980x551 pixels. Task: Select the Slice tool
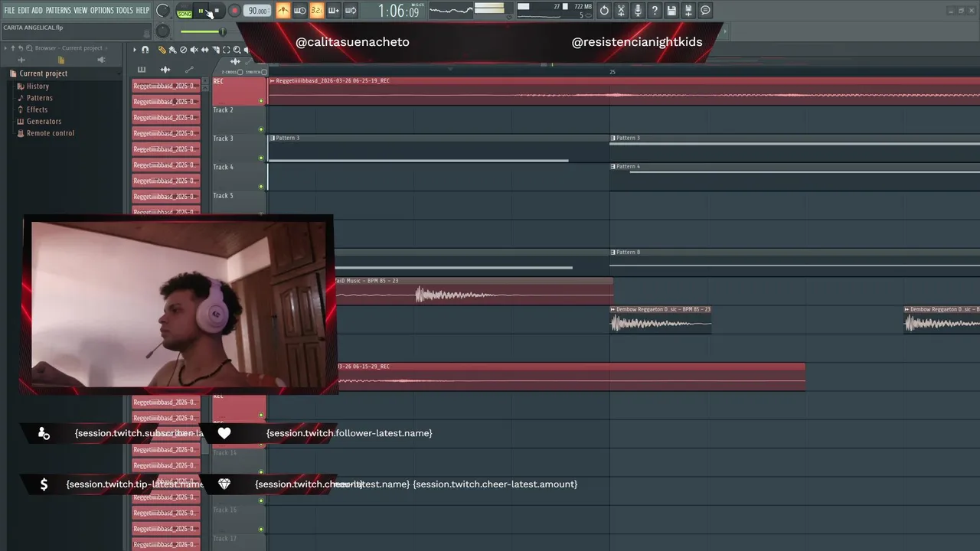click(215, 50)
